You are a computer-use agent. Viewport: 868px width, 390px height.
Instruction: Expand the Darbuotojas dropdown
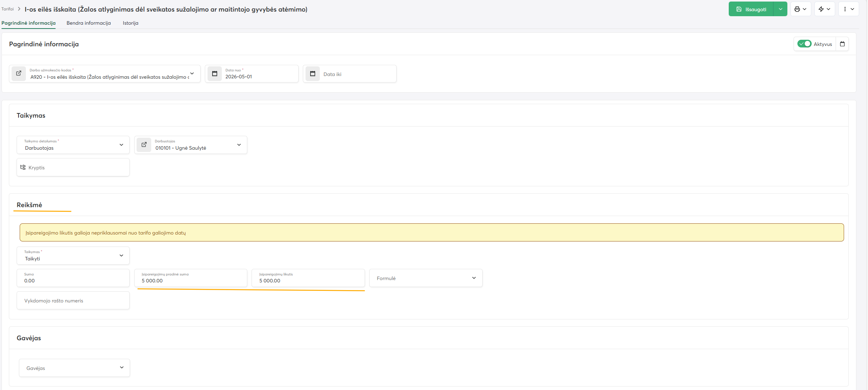pos(239,145)
